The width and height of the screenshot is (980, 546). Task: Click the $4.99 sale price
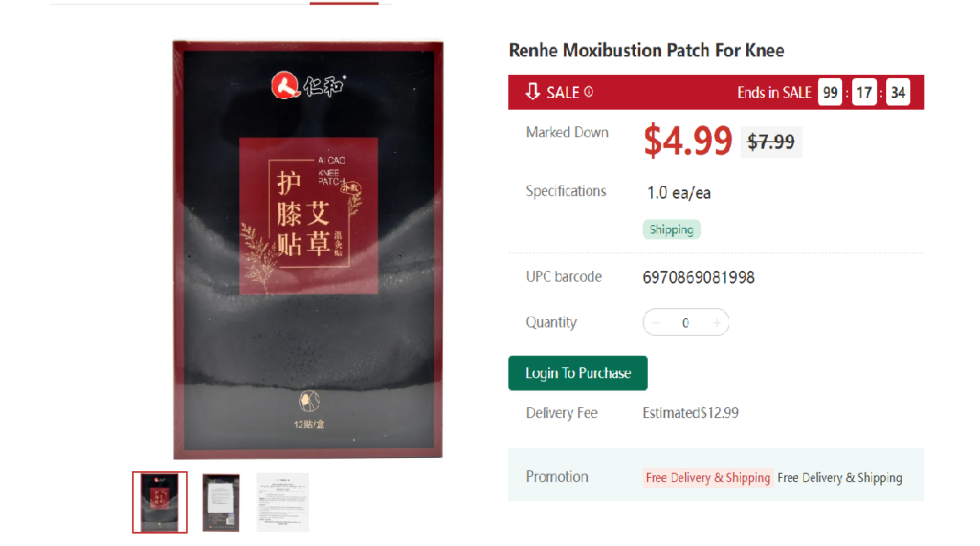coord(687,141)
